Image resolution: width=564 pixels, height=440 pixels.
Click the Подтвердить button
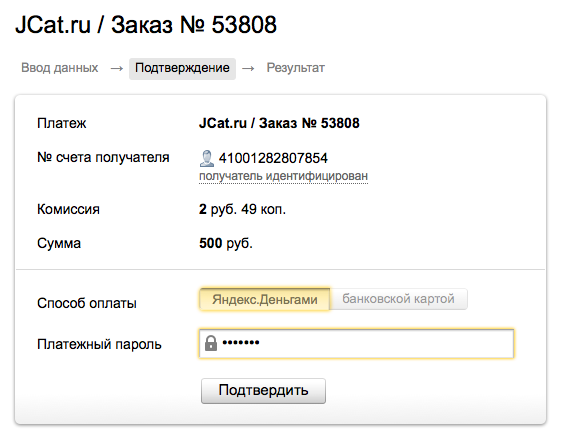[263, 391]
